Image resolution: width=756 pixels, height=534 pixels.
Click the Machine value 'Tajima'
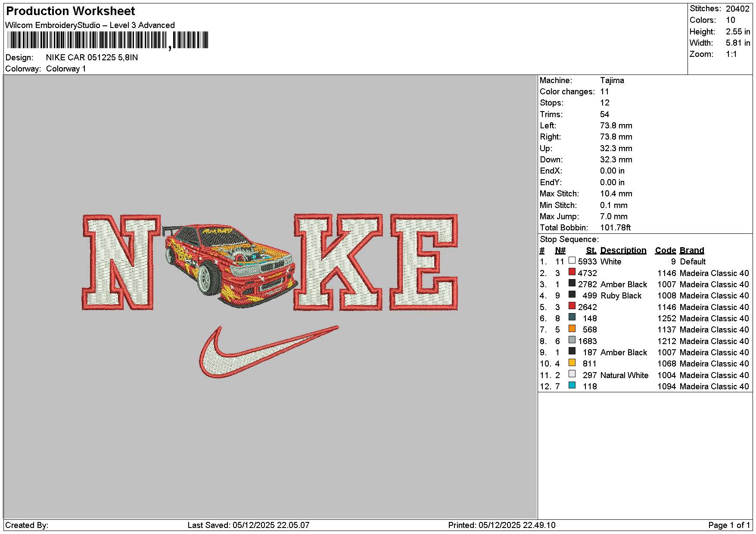click(x=612, y=80)
